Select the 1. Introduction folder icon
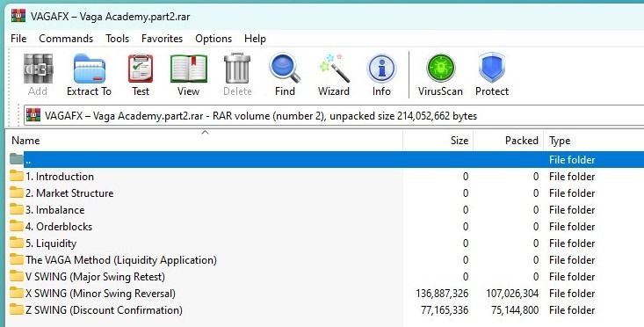Screen dimensions: 644x327 17,176
